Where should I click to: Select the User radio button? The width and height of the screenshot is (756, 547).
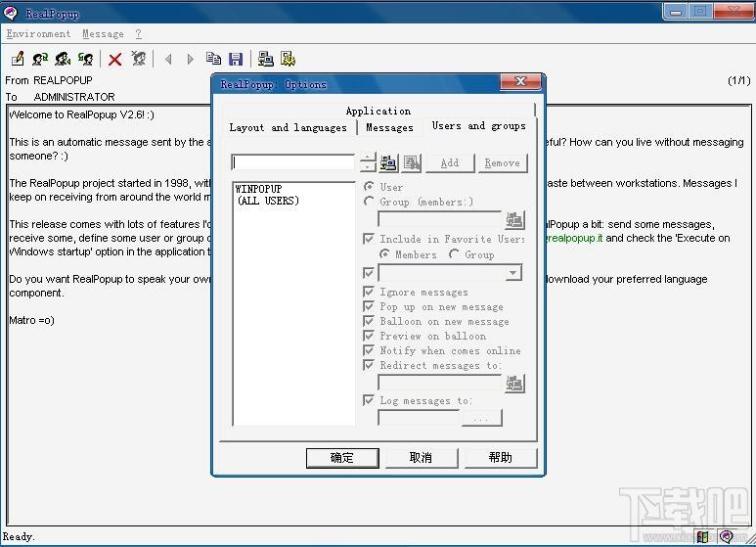pyautogui.click(x=370, y=186)
